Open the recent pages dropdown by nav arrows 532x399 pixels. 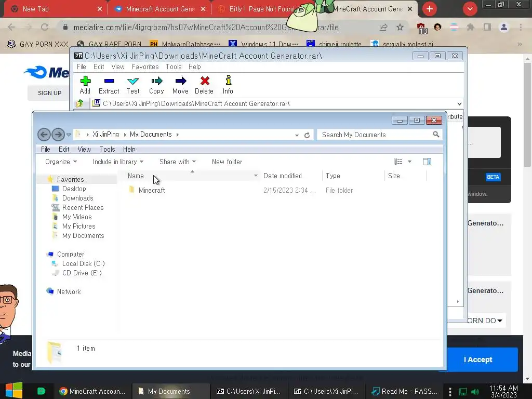point(69,135)
